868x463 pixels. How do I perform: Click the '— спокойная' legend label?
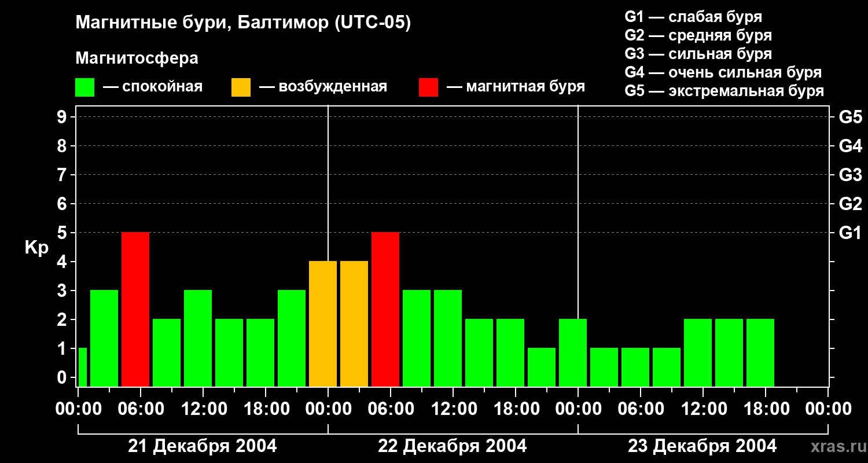tap(153, 87)
